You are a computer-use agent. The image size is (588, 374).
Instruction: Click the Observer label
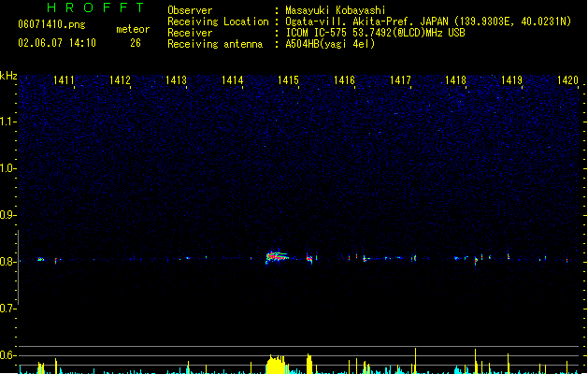[x=190, y=10]
